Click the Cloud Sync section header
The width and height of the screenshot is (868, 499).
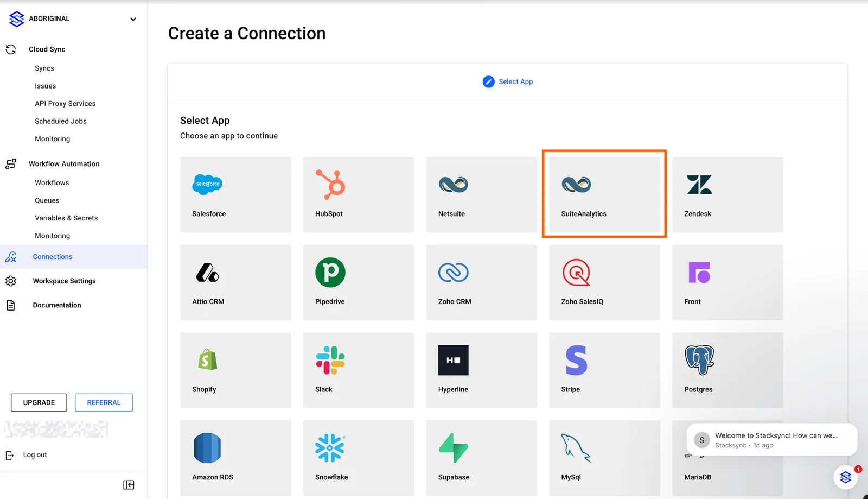coord(47,49)
